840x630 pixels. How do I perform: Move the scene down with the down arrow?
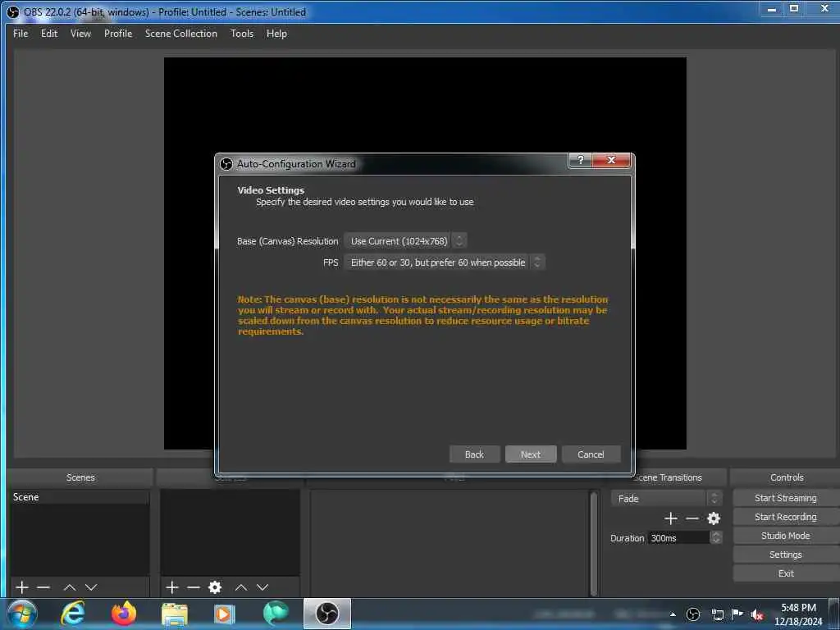(x=91, y=587)
